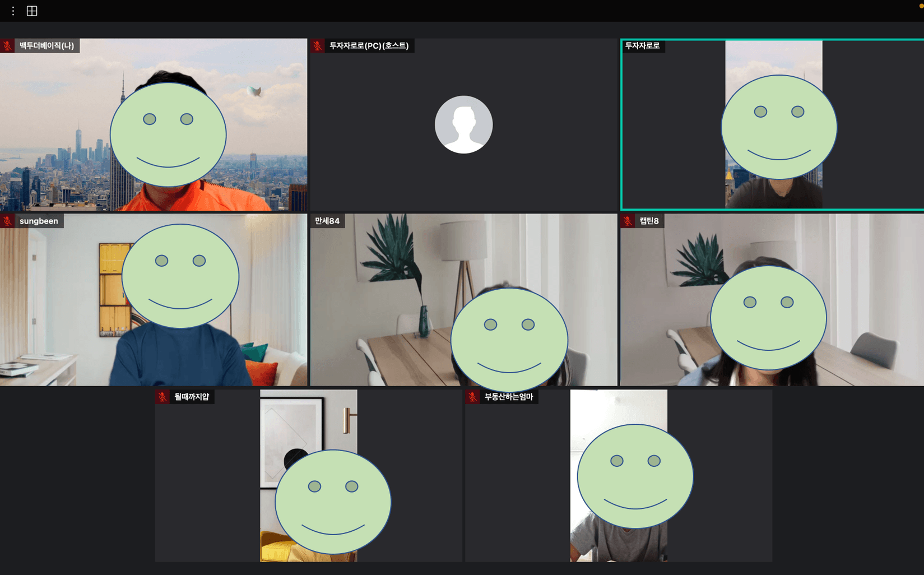924x575 pixels.
Task: Select the sungbeen participant video tile
Action: pos(154,300)
